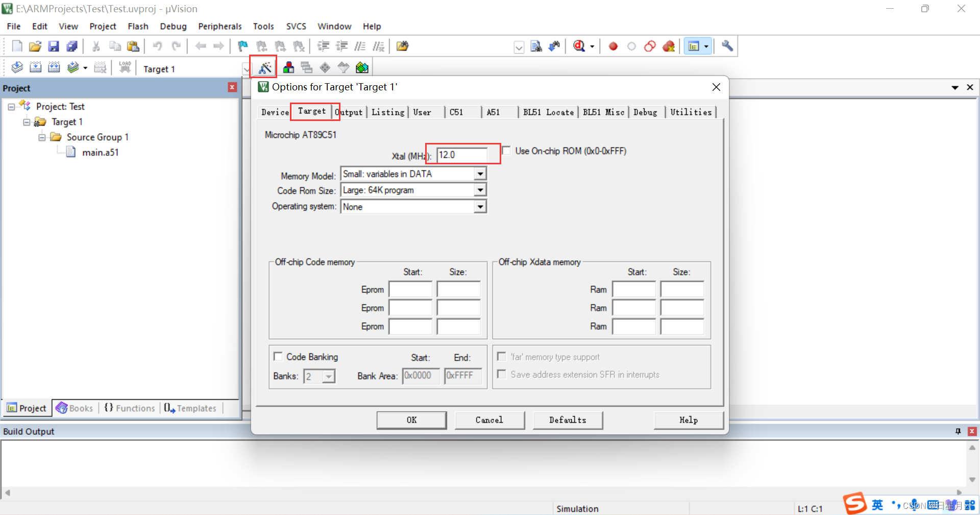This screenshot has width=980, height=515.
Task: Open Banks number dropdown
Action: [x=329, y=377]
